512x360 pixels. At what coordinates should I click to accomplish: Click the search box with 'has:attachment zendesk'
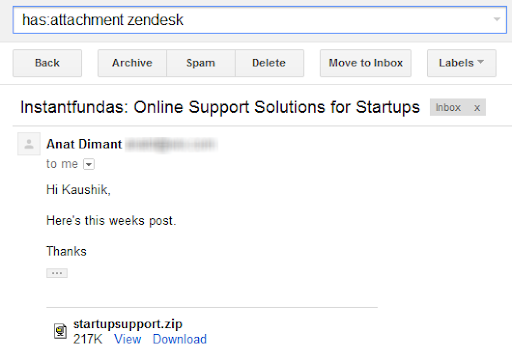click(260, 20)
